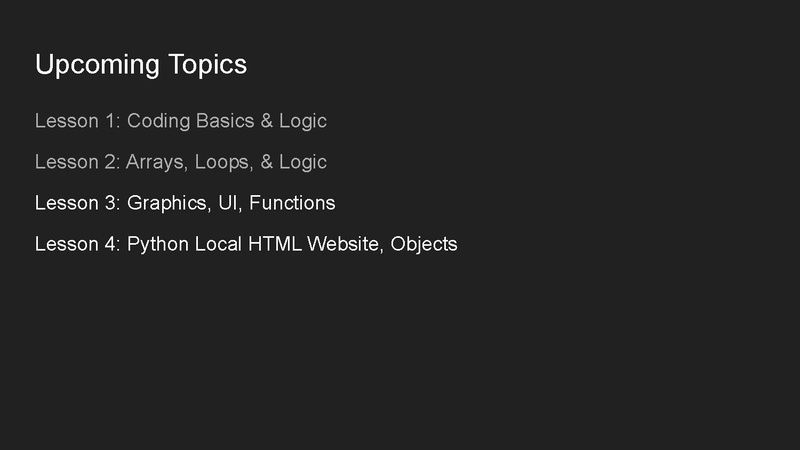Select the "Lesson 1:" label text

click(78, 121)
